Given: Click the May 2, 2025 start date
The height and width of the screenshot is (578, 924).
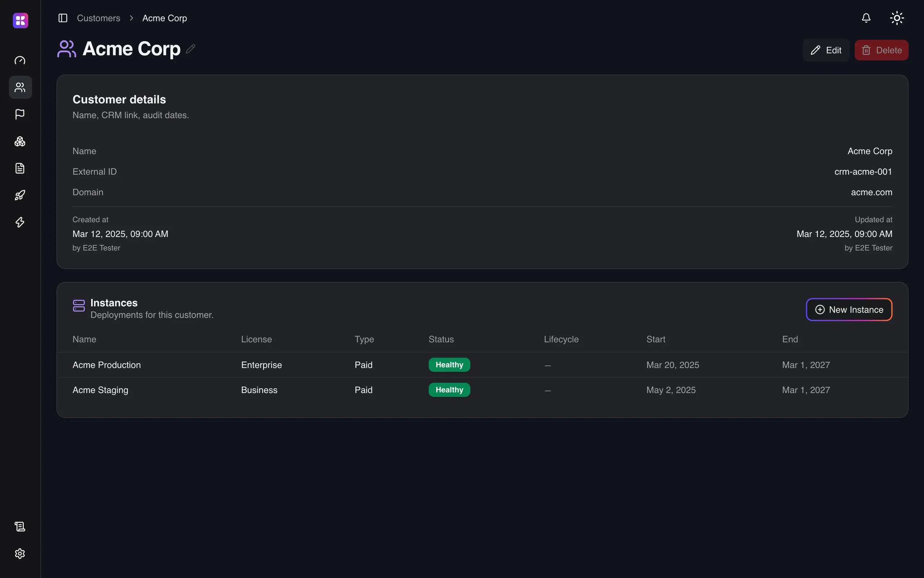Looking at the screenshot, I should [x=671, y=390].
